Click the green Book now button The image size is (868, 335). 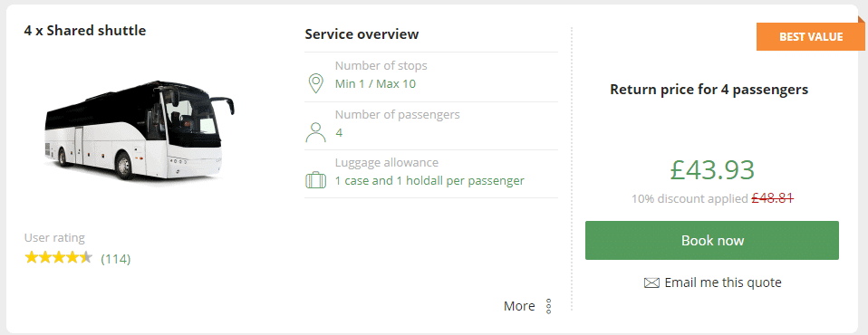(712, 241)
